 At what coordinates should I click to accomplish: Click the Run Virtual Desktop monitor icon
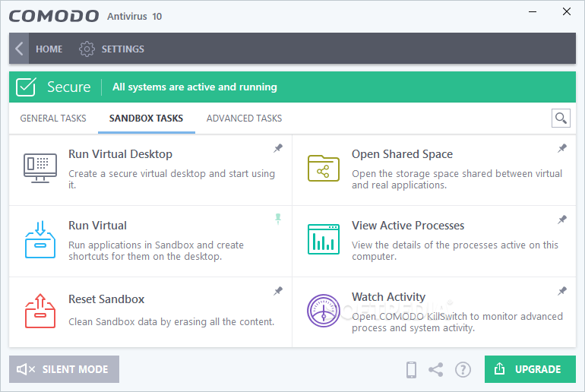(x=40, y=168)
